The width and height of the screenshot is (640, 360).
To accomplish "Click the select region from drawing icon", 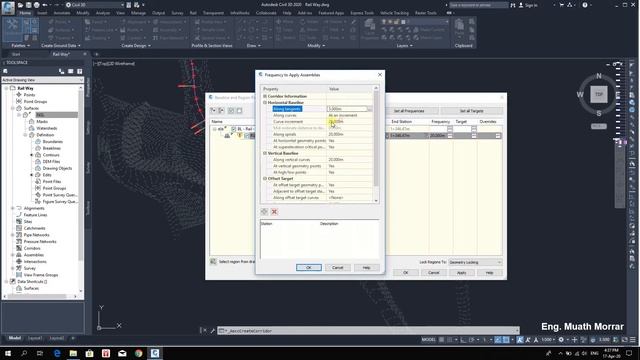I will pos(213,262).
